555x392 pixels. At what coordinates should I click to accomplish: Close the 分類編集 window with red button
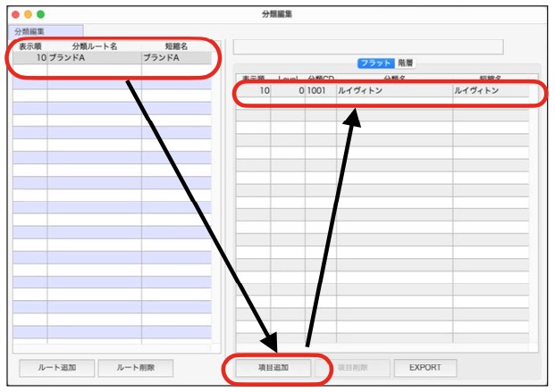(x=13, y=14)
